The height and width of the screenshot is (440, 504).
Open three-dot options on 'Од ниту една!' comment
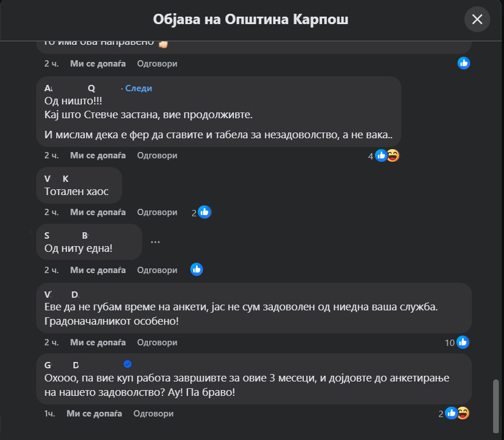155,242
